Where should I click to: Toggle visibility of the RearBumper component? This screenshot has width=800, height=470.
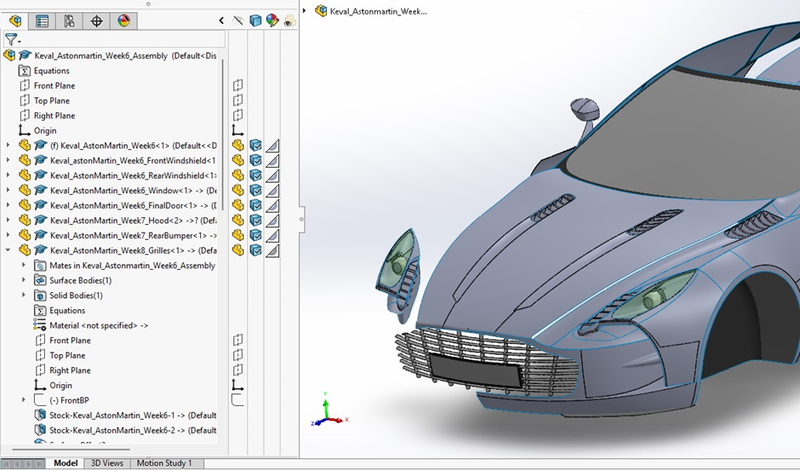(x=238, y=235)
